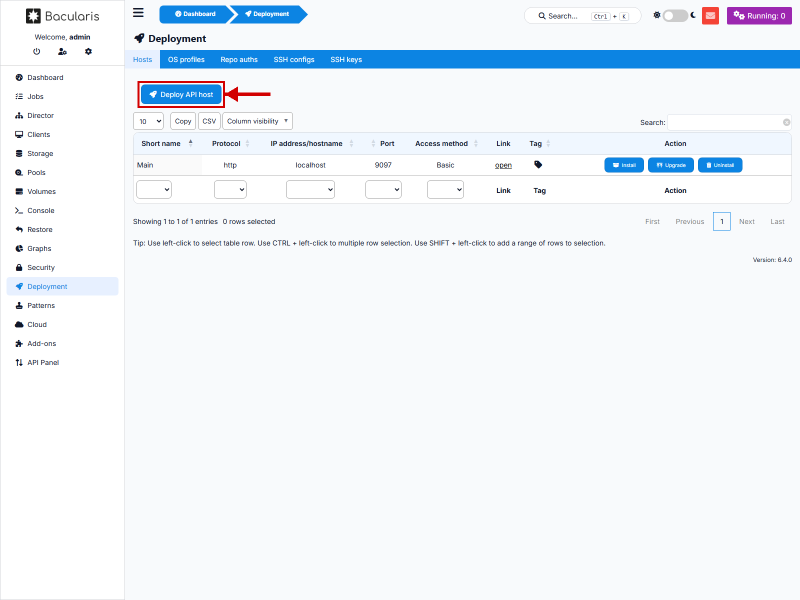Open the Access method filter dropdown

pos(445,190)
